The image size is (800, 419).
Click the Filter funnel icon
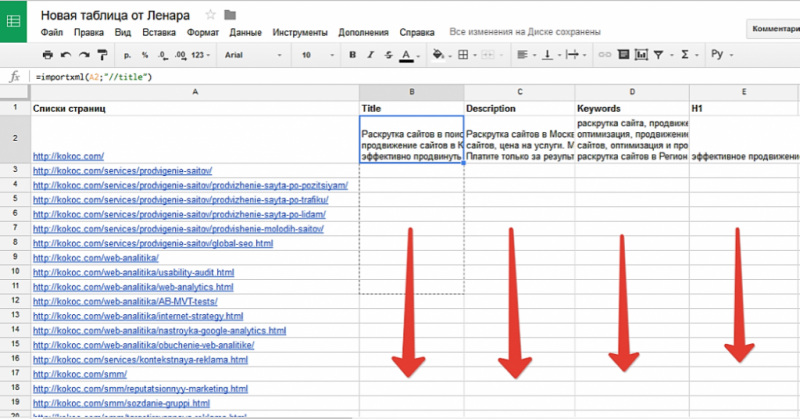tap(659, 55)
